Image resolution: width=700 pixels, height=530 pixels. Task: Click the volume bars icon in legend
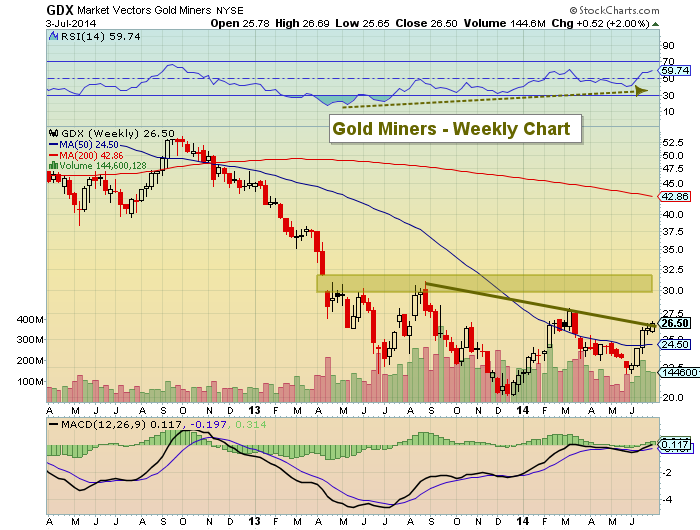click(53, 166)
